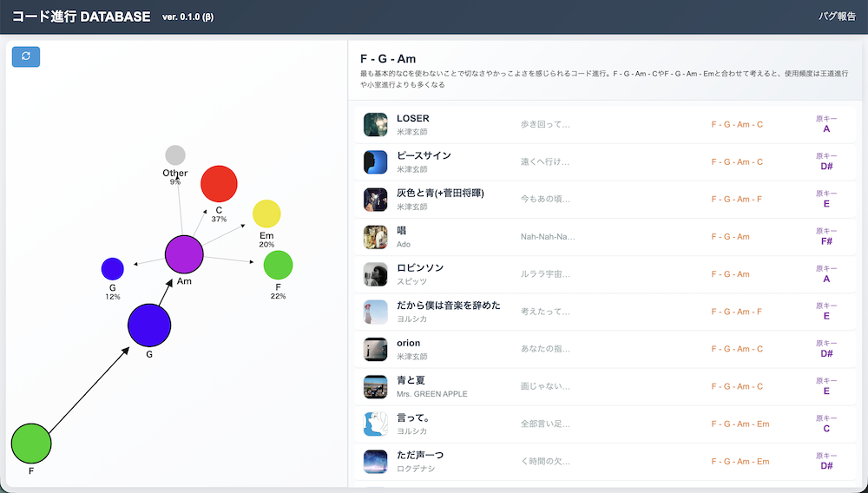Click the green F 22% node
The image size is (868, 493).
tap(278, 265)
